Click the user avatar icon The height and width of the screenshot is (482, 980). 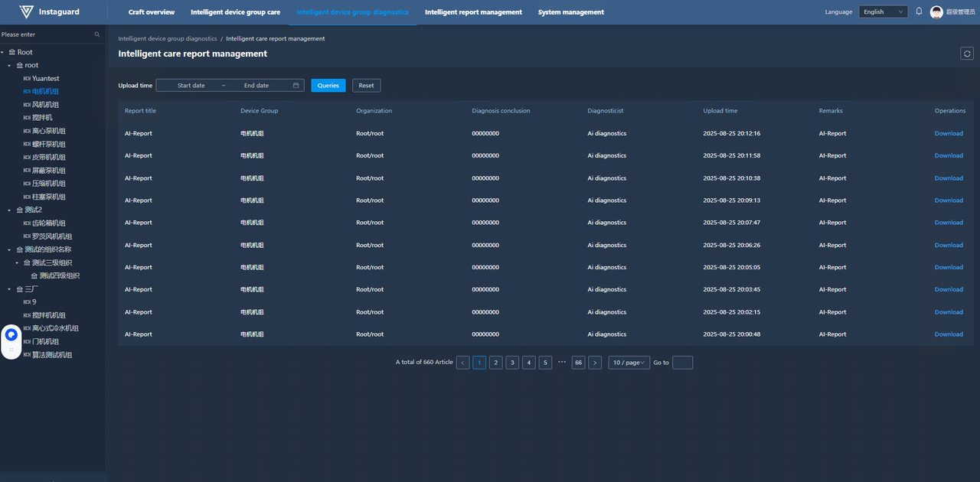click(936, 12)
